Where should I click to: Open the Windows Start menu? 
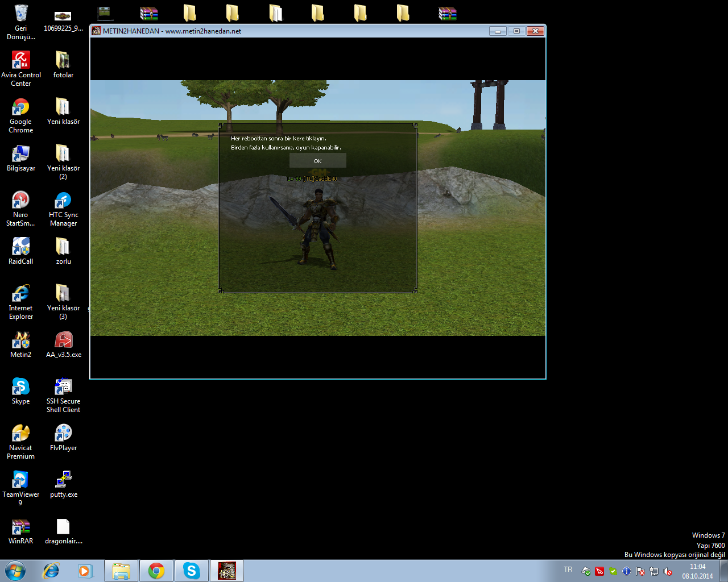tap(15, 571)
